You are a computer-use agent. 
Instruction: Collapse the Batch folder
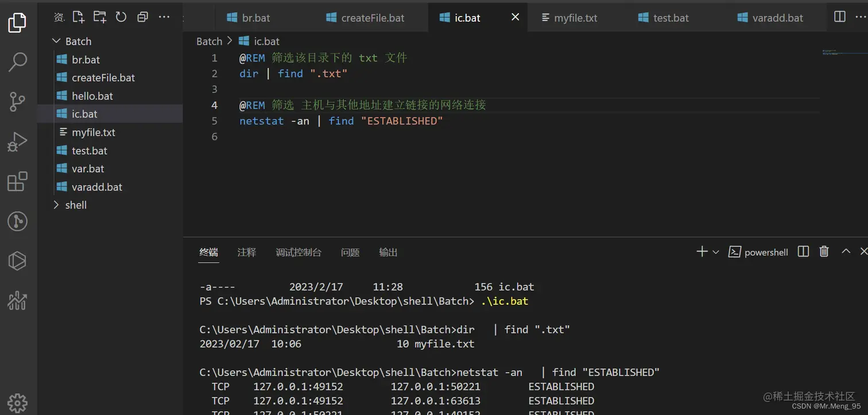click(110, 41)
